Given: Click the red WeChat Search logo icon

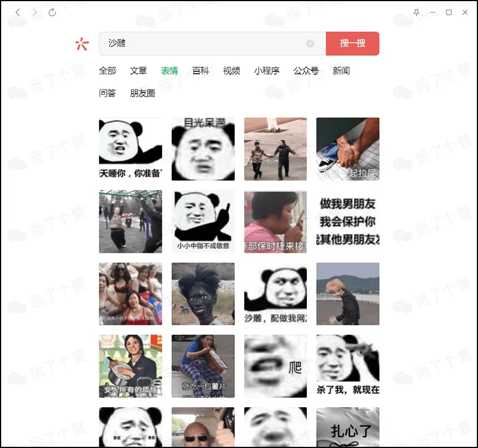Looking at the screenshot, I should (x=82, y=44).
